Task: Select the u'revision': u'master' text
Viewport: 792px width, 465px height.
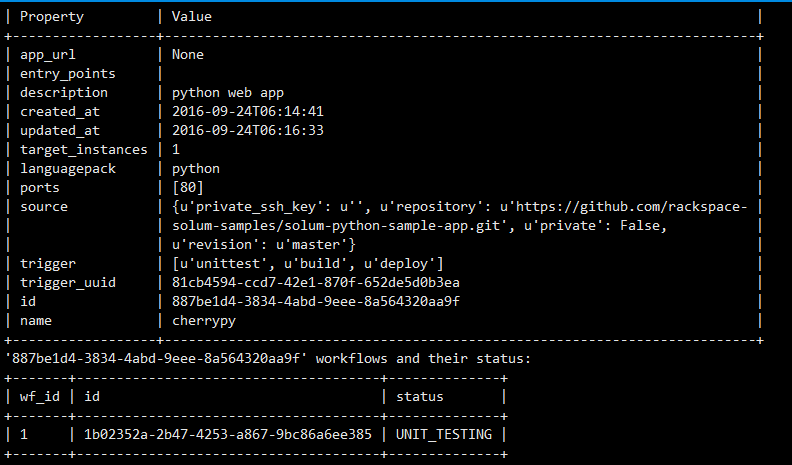Action: [x=260, y=245]
